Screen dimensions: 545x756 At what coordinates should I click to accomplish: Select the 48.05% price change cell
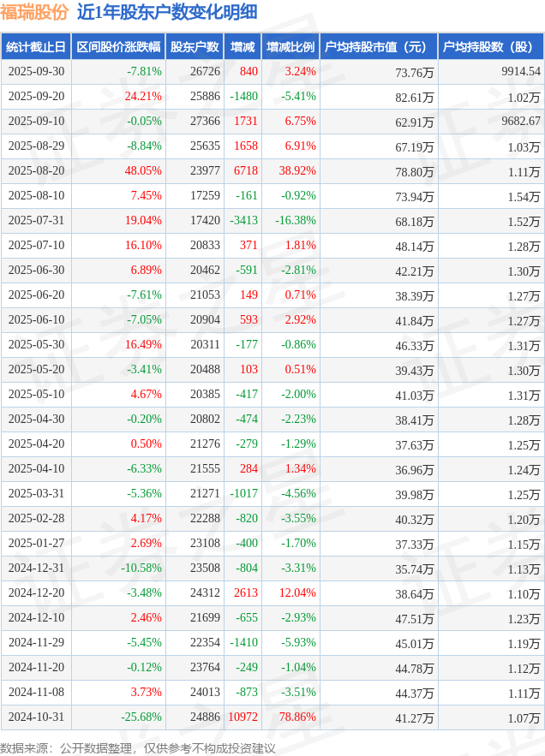pyautogui.click(x=145, y=171)
